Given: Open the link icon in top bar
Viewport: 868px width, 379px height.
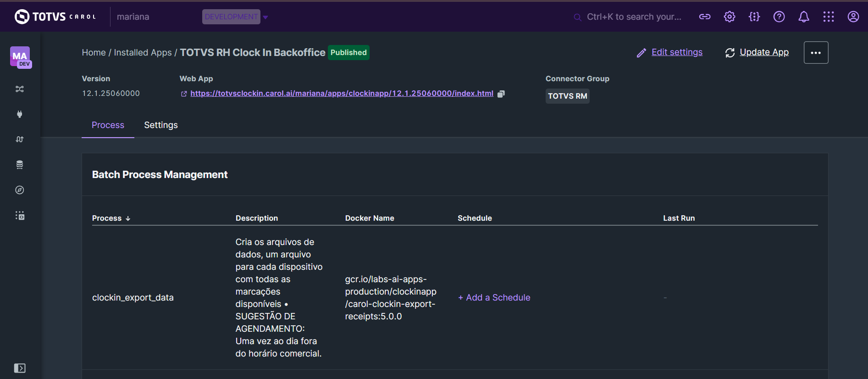Looking at the screenshot, I should click(x=705, y=17).
